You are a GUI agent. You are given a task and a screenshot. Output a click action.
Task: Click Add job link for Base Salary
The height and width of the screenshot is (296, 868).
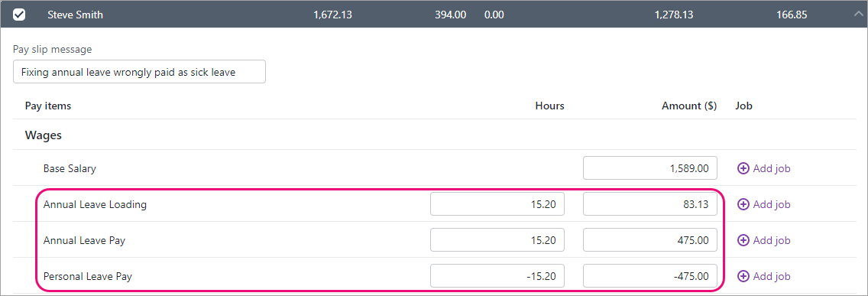tap(764, 168)
